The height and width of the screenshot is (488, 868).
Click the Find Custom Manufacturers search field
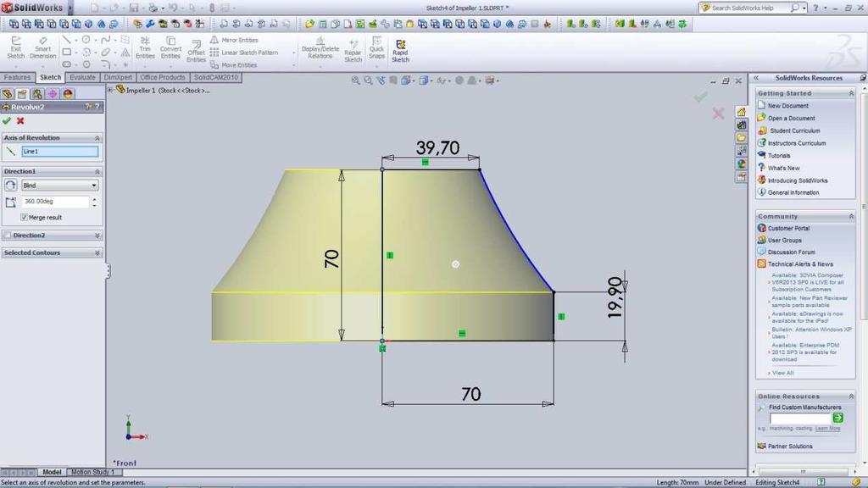tap(800, 419)
